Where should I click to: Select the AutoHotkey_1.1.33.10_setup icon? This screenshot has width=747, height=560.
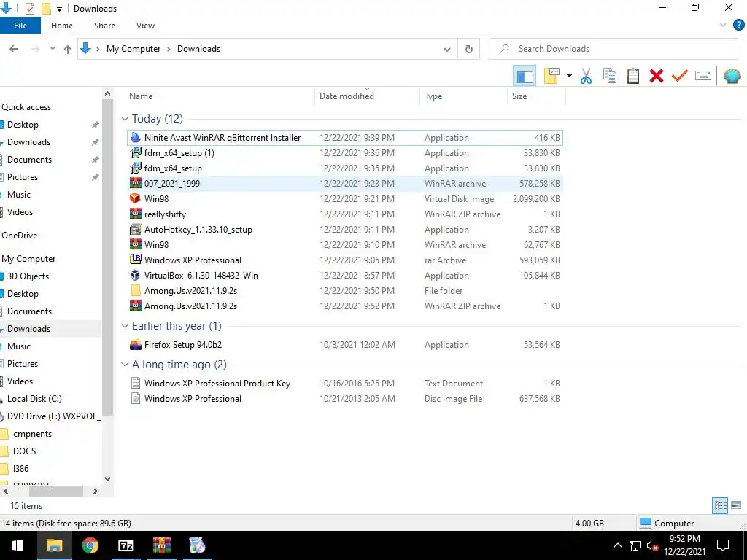click(135, 230)
